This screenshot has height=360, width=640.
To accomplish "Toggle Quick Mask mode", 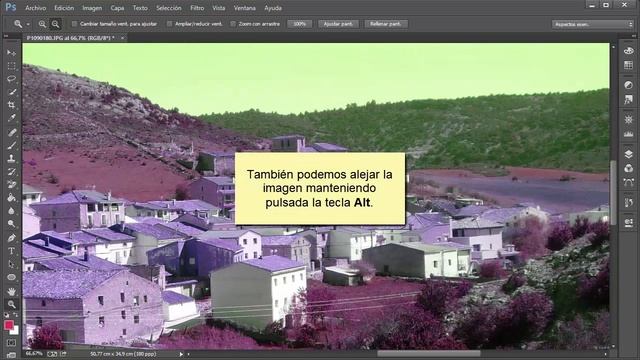I will (11, 343).
